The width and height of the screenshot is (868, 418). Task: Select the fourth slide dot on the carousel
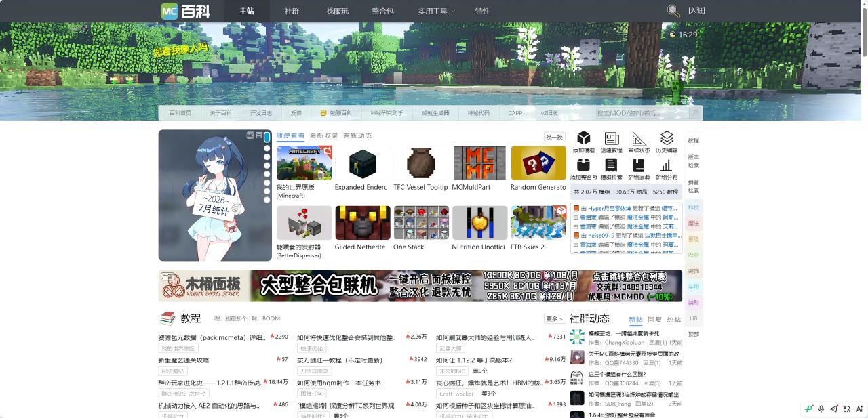tap(267, 165)
